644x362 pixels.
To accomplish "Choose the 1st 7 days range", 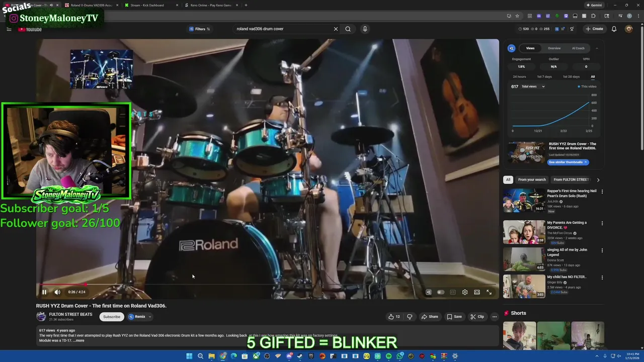I will (x=544, y=76).
